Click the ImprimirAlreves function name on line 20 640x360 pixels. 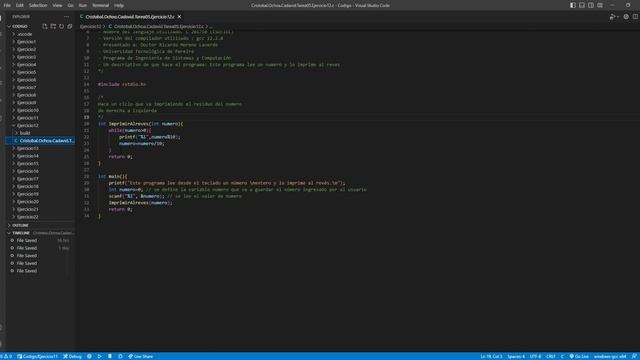tap(129, 124)
